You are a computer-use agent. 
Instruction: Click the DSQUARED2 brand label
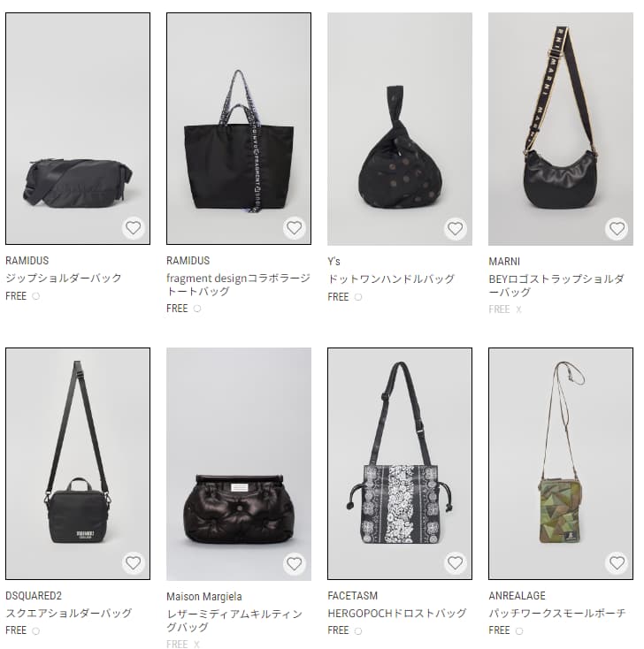point(34,596)
